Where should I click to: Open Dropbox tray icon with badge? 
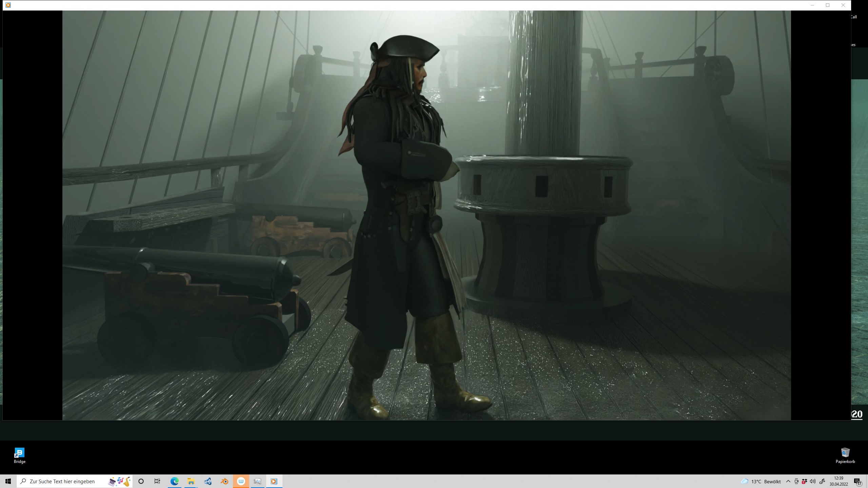click(804, 482)
